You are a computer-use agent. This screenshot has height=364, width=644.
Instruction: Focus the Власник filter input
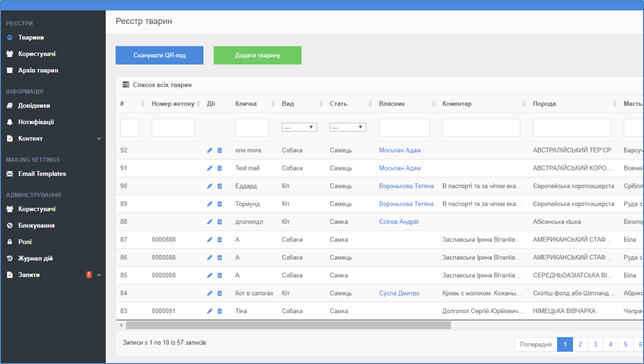click(x=404, y=127)
